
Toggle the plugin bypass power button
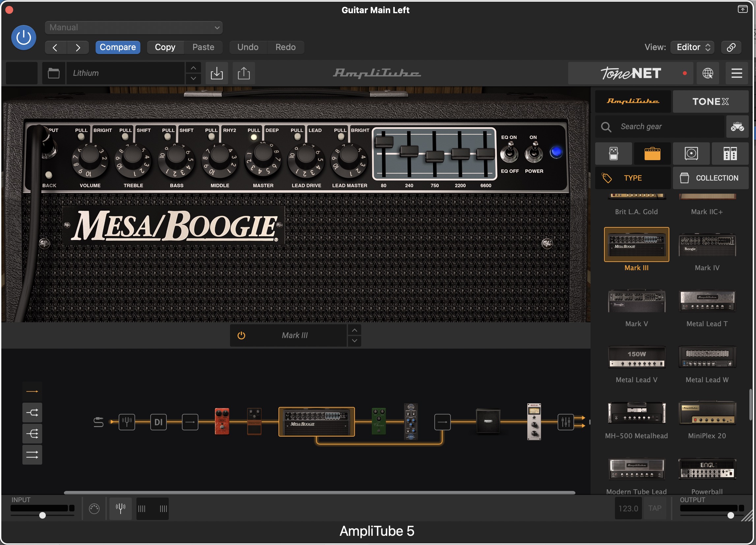click(24, 37)
